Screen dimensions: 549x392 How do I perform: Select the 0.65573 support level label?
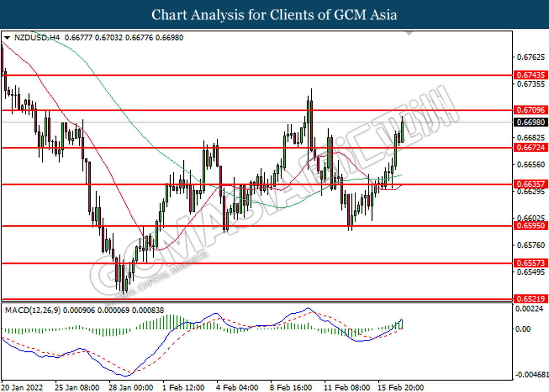coord(531,263)
